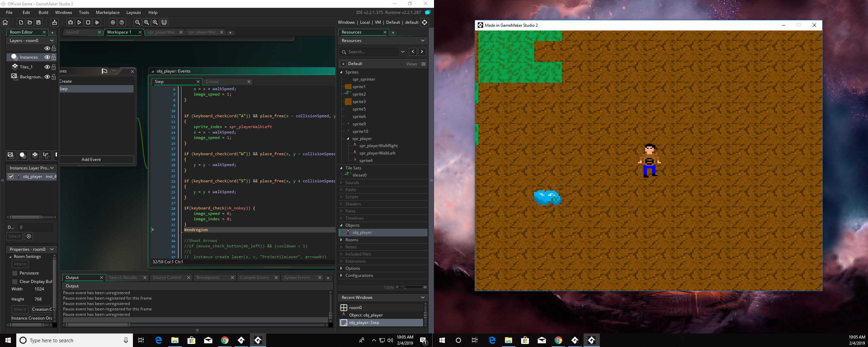The image size is (868, 347).
Task: Save the project using the disk icon
Action: pyautogui.click(x=38, y=22)
